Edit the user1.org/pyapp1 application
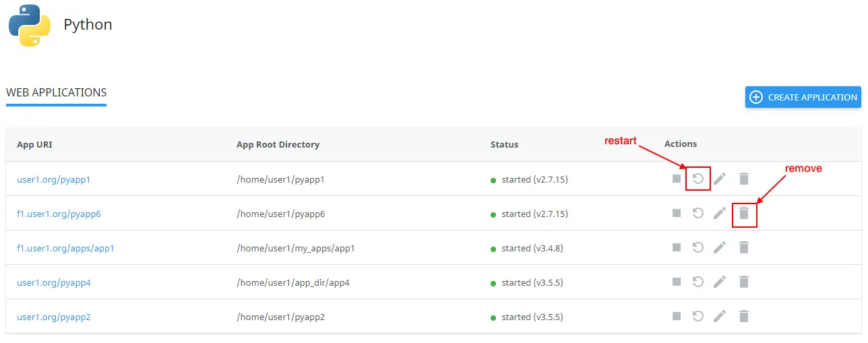Image resolution: width=868 pixels, height=343 pixels. tap(720, 179)
